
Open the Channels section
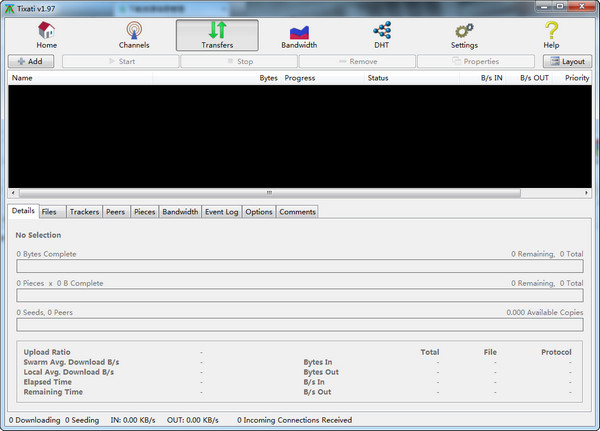pos(134,35)
